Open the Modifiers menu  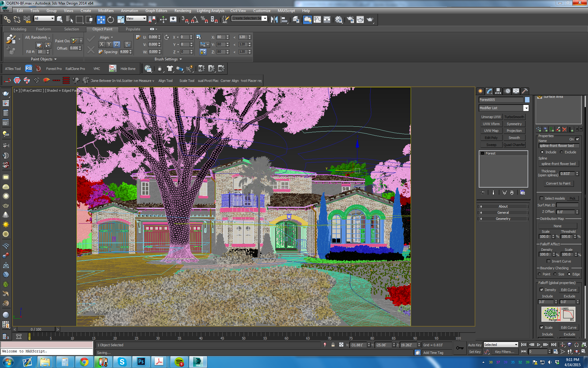pyautogui.click(x=106, y=11)
